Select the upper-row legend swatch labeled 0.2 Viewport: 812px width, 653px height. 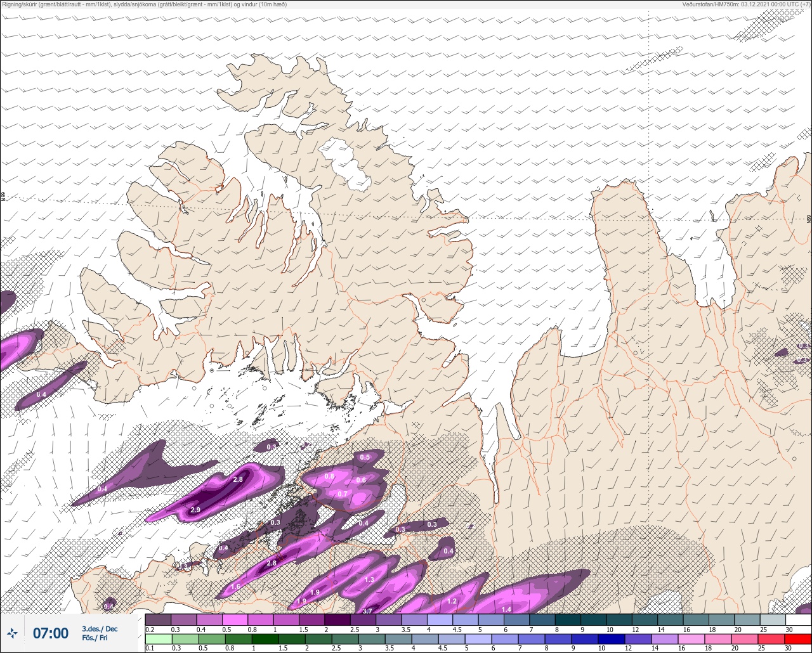158,619
